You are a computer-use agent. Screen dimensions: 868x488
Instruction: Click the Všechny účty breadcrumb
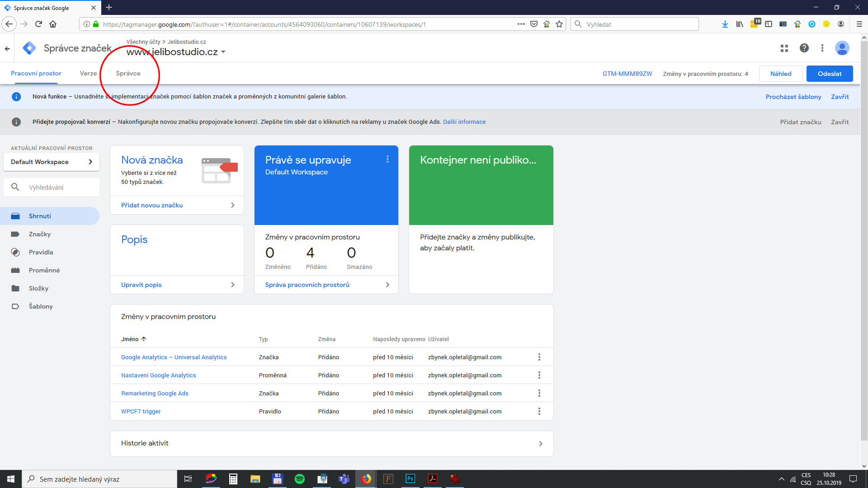point(143,42)
